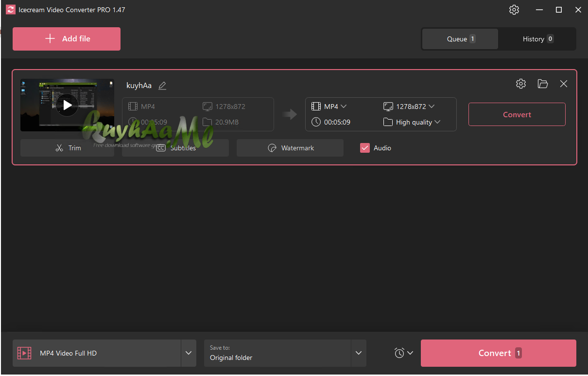The image size is (588, 376).
Task: Click the Add file button
Action: [67, 39]
